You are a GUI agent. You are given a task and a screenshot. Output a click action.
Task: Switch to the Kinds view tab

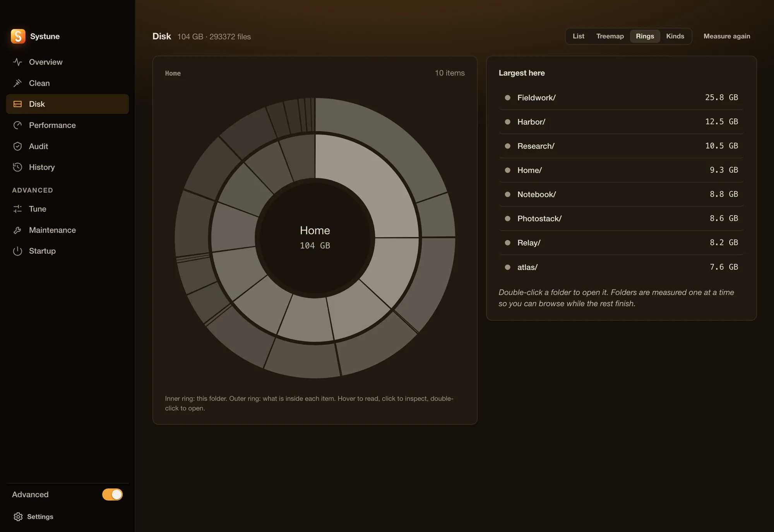pyautogui.click(x=675, y=36)
